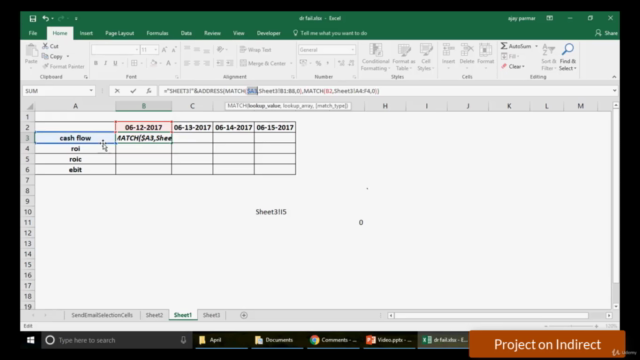This screenshot has width=640, height=360.
Task: Open the SendEmailSelectionCells sheet tab
Action: [x=102, y=315]
